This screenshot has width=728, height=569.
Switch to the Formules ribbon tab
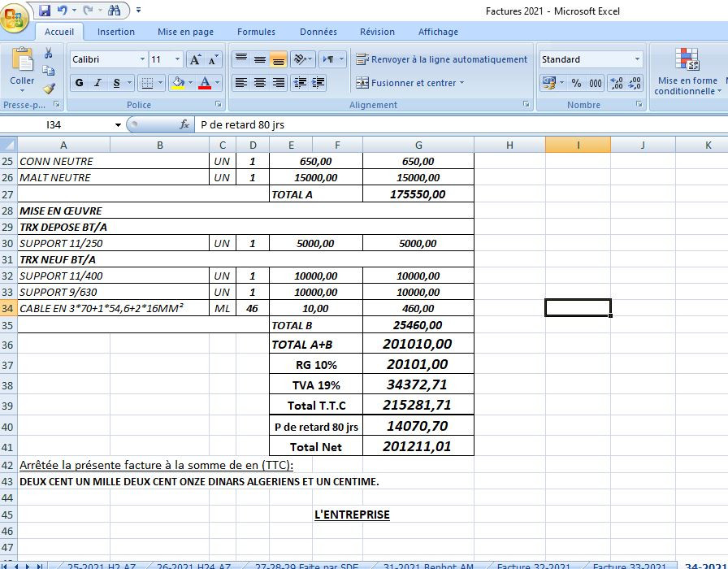pos(257,32)
